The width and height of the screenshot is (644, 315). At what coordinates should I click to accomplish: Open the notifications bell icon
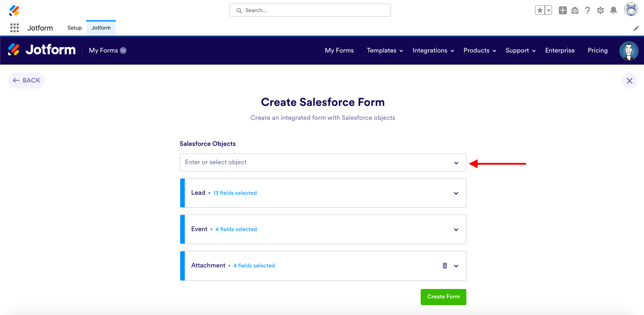pos(614,10)
